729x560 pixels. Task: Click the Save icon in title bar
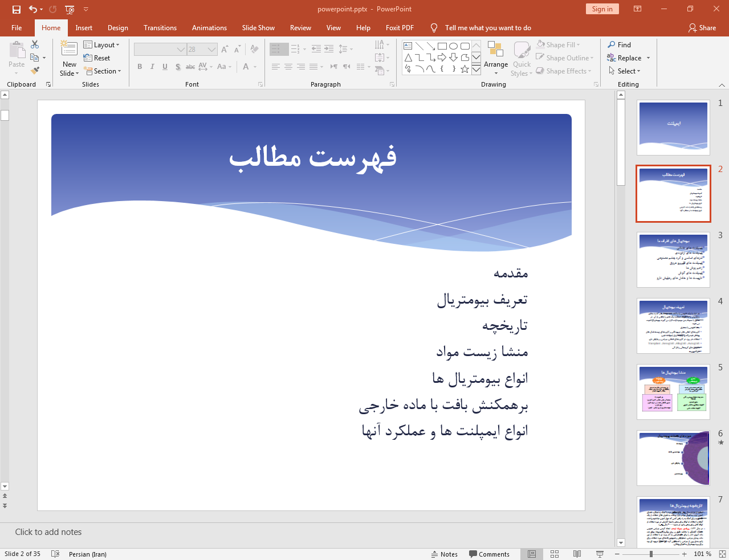[17, 9]
